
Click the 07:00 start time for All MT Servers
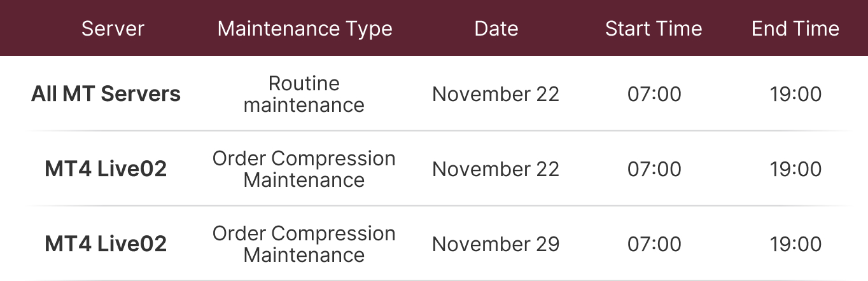(654, 94)
